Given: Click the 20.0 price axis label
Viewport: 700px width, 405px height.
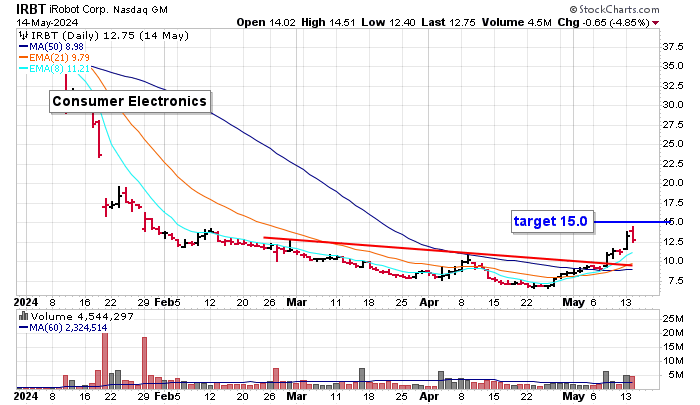Looking at the screenshot, I should (x=673, y=183).
